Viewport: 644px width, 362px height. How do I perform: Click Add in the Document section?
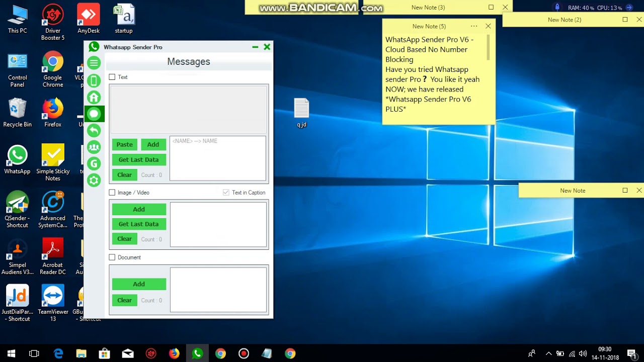(x=139, y=284)
